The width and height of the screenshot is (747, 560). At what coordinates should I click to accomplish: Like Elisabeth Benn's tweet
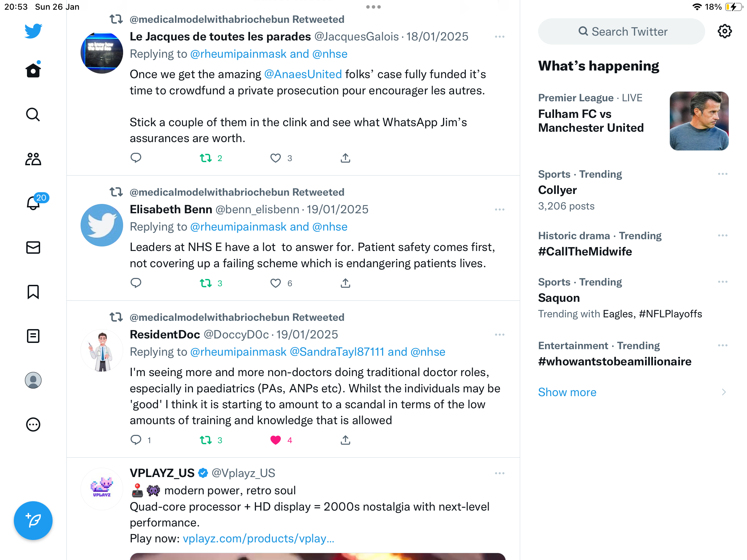(x=276, y=283)
